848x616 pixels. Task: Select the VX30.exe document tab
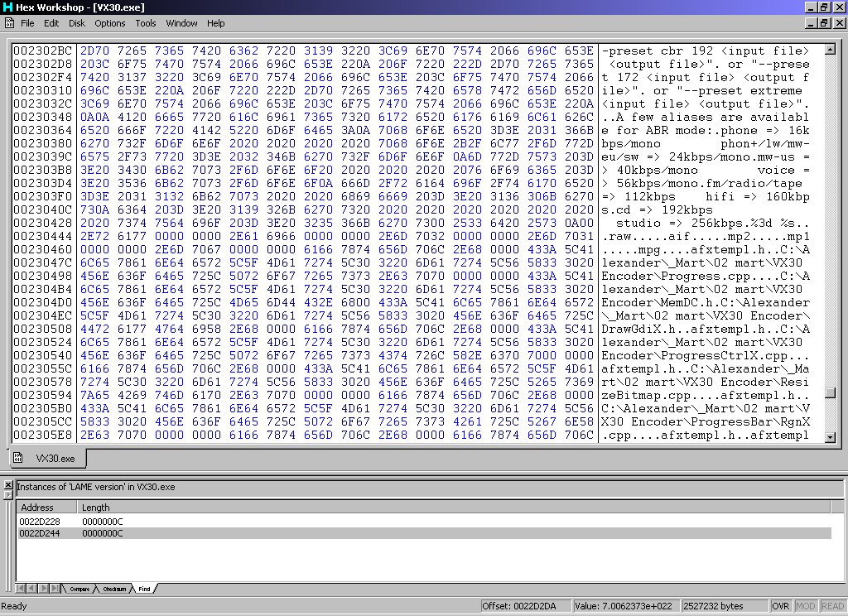pyautogui.click(x=47, y=458)
